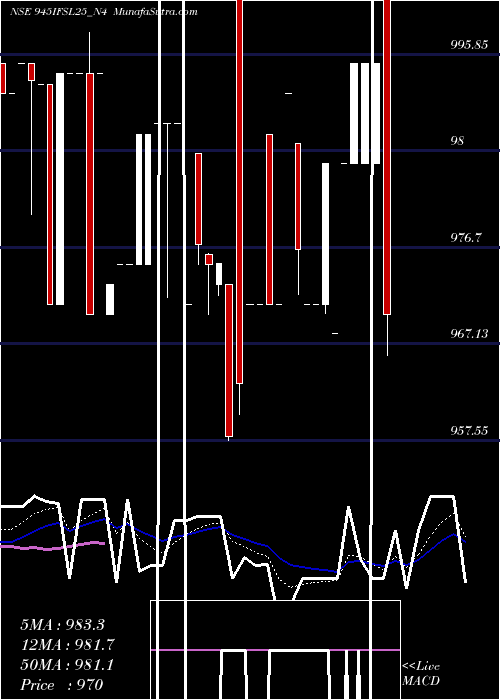500x700 pixels.
Task: Click the 50MA : 981.1 reading
Action: pyautogui.click(x=67, y=665)
